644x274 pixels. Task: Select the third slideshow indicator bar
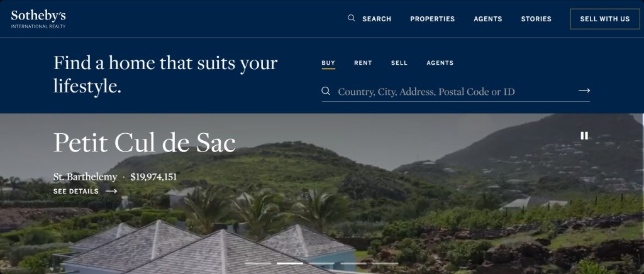click(321, 263)
